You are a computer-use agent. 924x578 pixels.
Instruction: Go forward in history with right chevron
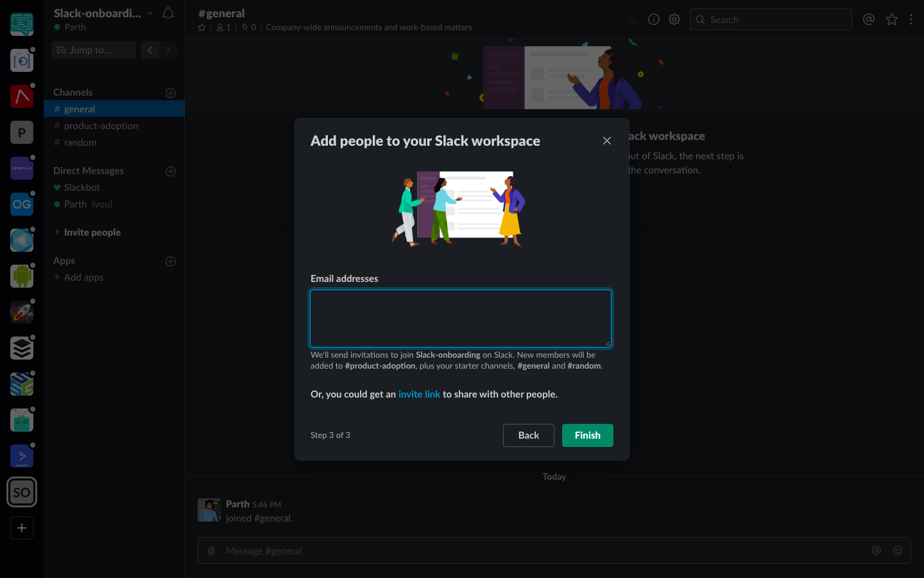pos(168,50)
